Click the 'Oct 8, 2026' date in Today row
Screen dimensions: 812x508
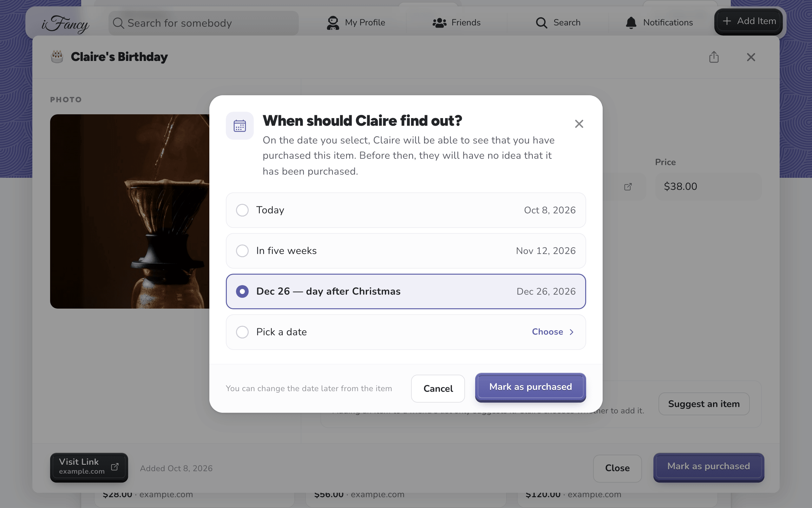(550, 210)
